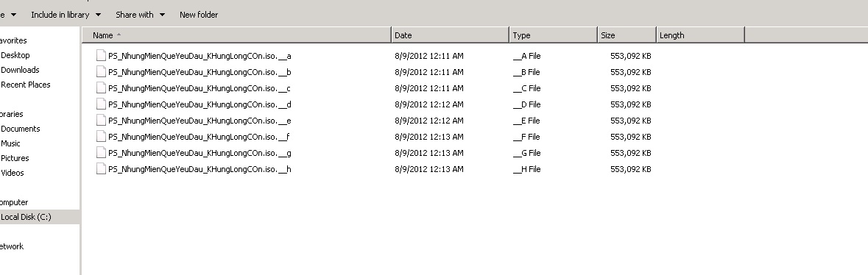The width and height of the screenshot is (868, 275).
Task: Click the Length column header
Action: [x=701, y=35]
